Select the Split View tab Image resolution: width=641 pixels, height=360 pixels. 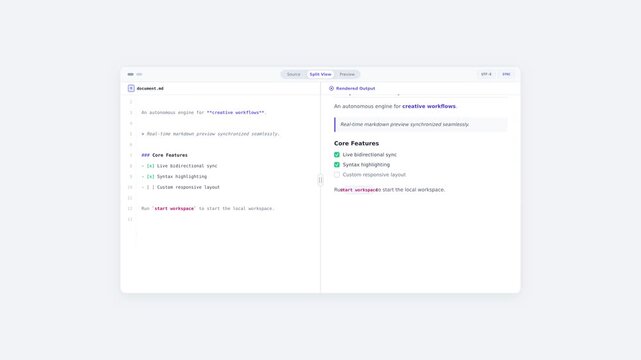pos(320,74)
